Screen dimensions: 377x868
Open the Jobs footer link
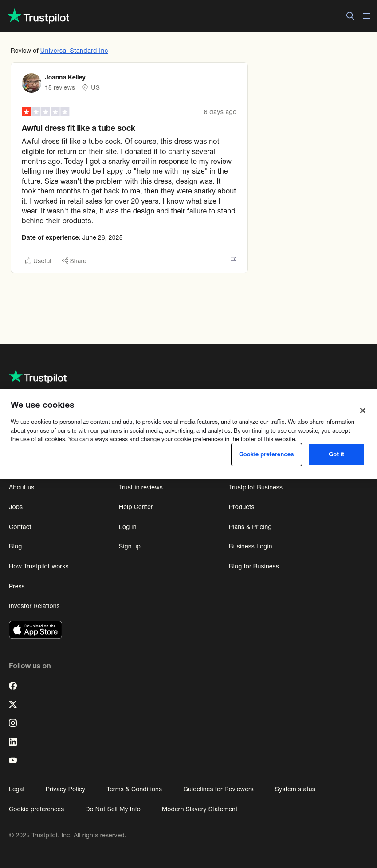click(16, 507)
